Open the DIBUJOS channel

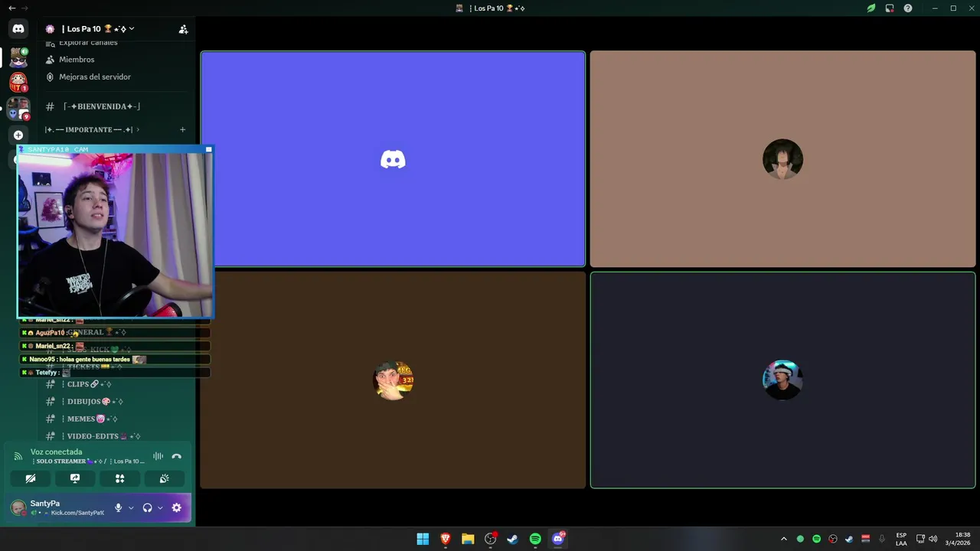pyautogui.click(x=95, y=402)
